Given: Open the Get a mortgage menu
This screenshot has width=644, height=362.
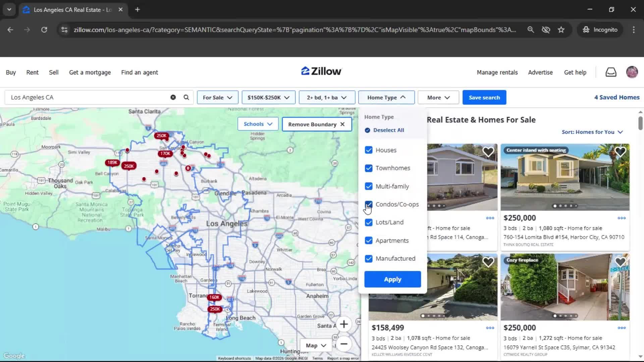Looking at the screenshot, I should [90, 72].
